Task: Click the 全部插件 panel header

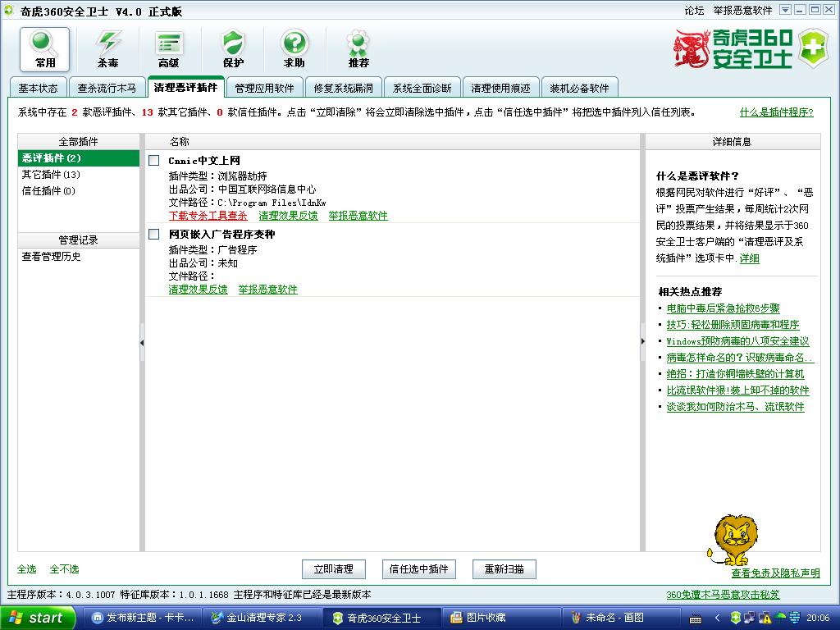Action: [78, 141]
